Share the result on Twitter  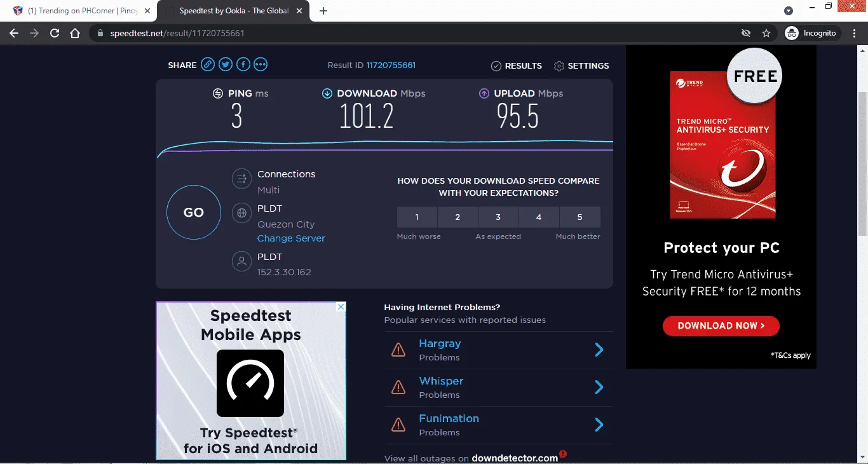tap(226, 65)
